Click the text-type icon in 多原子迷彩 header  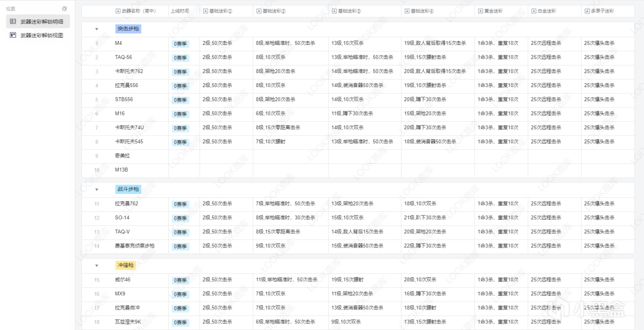[587, 11]
